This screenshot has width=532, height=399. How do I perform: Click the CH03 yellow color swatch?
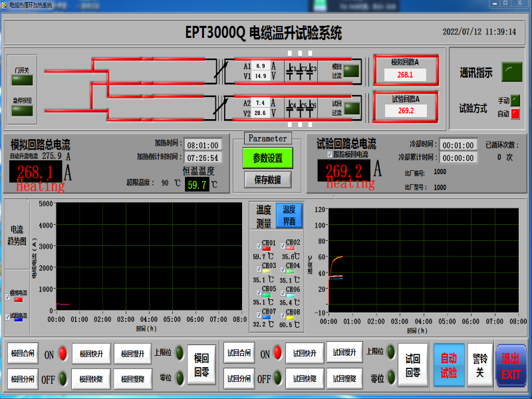(267, 271)
